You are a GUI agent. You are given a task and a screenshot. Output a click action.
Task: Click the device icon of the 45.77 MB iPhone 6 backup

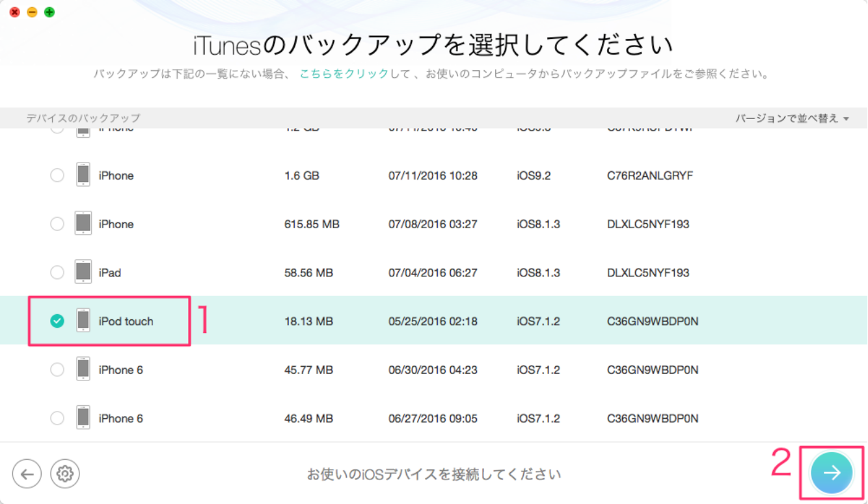[83, 369]
